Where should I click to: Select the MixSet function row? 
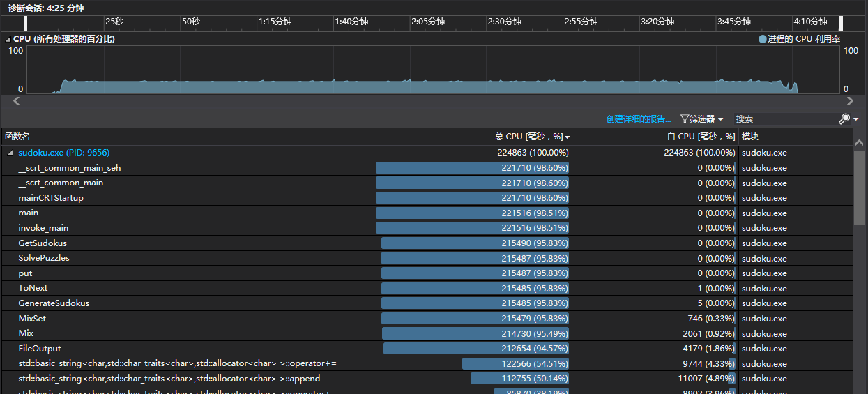tap(427, 319)
